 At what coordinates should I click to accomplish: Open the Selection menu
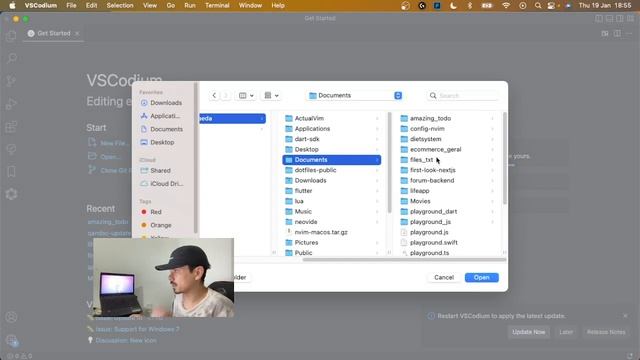coord(120,6)
